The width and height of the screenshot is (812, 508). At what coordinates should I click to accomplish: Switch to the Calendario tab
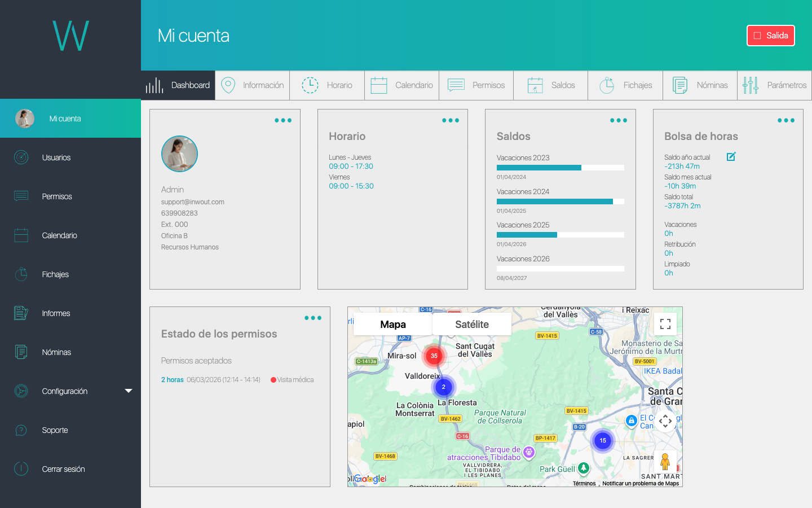coord(402,85)
